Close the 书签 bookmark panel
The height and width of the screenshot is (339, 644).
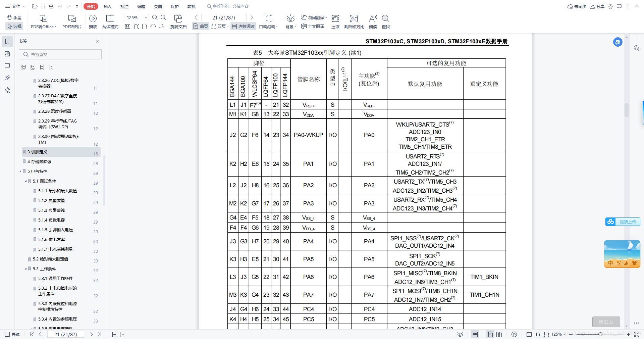click(x=98, y=41)
